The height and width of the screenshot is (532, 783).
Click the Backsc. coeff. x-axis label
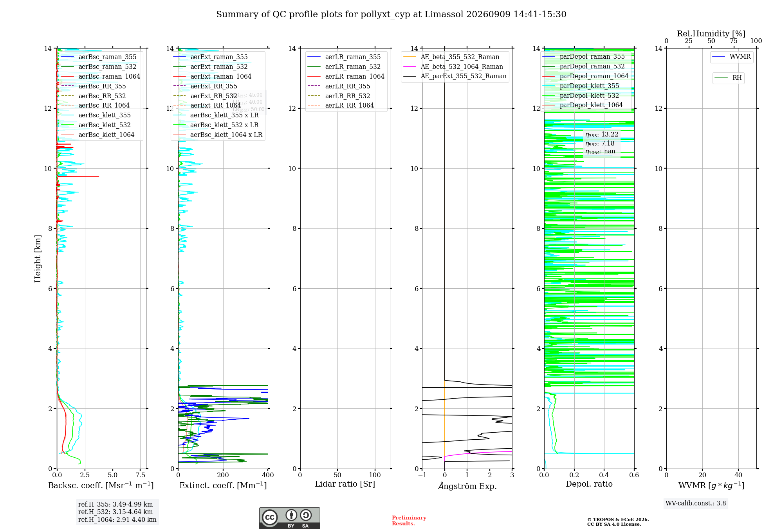point(101,485)
